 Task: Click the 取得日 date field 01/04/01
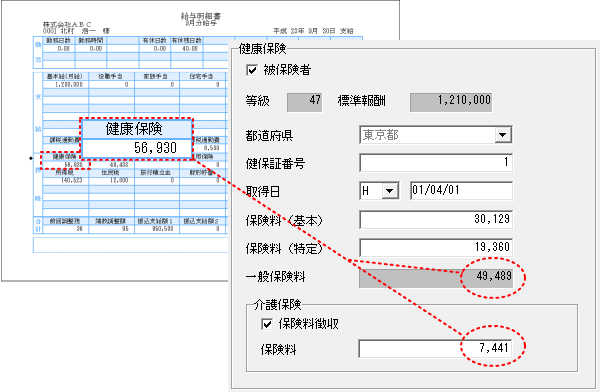(x=461, y=191)
